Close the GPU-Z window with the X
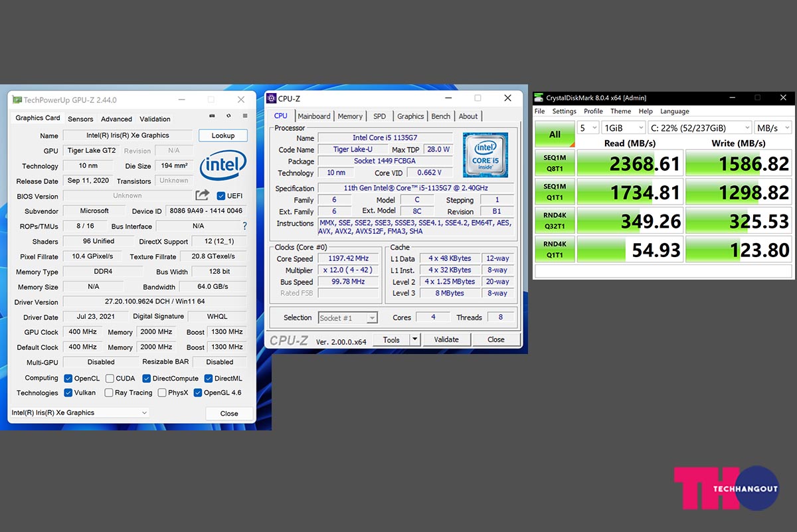Viewport: 797px width, 532px height. click(241, 100)
